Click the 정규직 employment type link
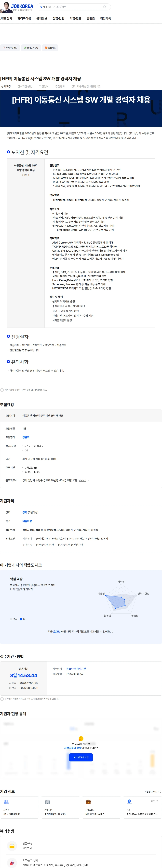Viewport: 162px width, 868px height. (x=26, y=437)
